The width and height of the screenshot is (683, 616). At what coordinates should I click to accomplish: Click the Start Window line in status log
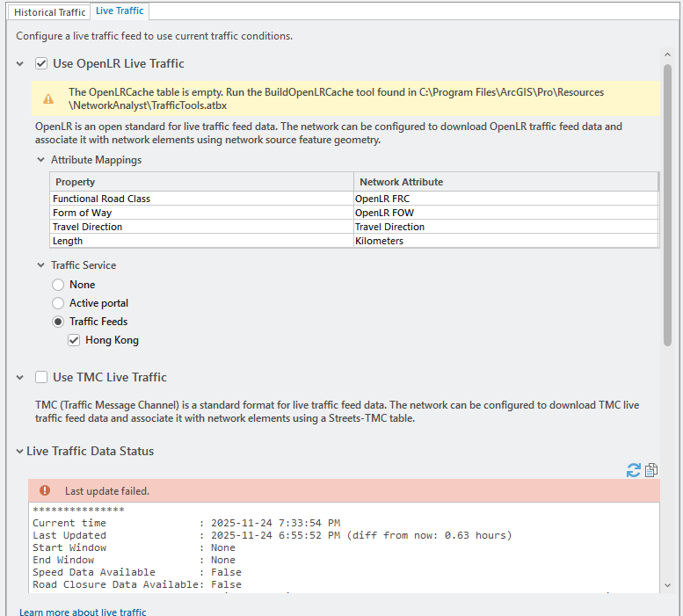[134, 547]
